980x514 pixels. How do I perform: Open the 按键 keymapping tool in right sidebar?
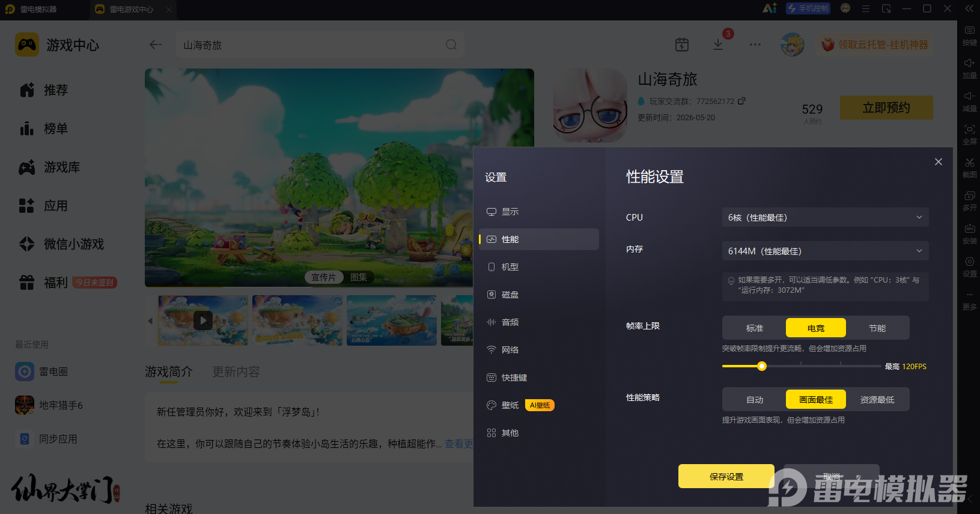[x=969, y=35]
